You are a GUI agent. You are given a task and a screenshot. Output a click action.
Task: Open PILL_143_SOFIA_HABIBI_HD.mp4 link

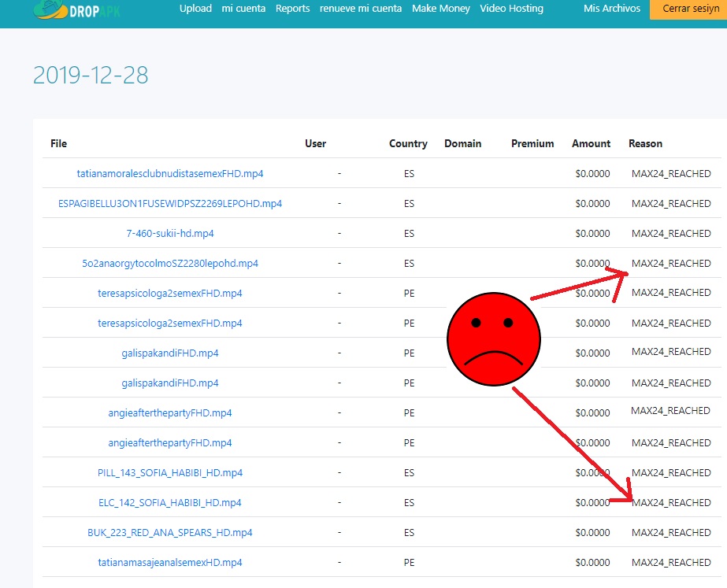[x=170, y=473]
